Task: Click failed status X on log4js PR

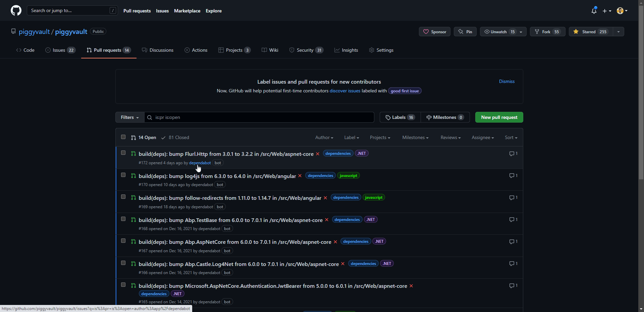Action: click(300, 176)
